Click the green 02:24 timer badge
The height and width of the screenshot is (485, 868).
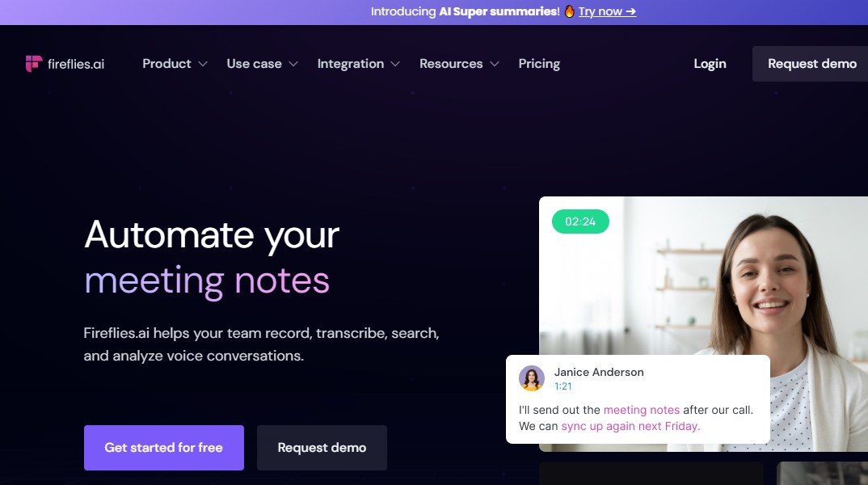coord(580,221)
